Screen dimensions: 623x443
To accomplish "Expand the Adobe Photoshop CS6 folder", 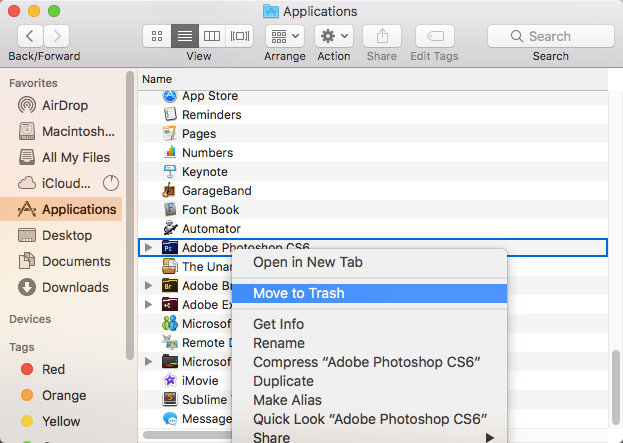I will 149,248.
